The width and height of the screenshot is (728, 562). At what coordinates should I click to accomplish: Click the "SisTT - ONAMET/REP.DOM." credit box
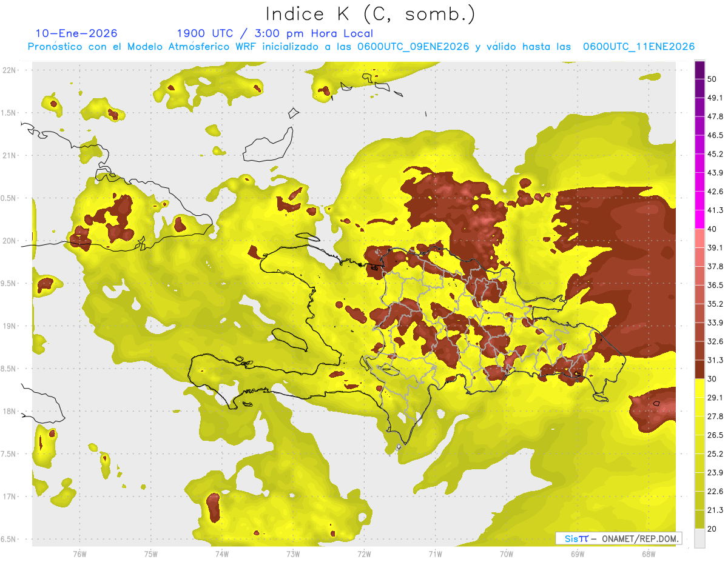point(618,538)
